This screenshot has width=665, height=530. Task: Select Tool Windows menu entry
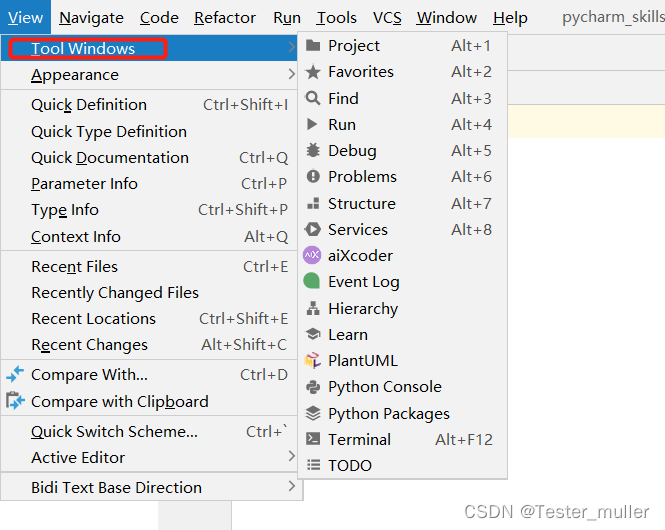(149, 48)
